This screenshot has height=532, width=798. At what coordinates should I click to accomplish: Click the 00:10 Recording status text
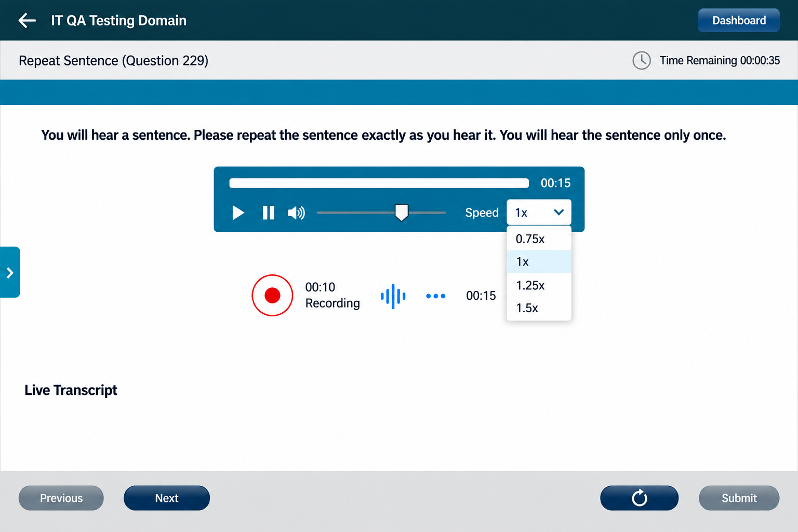332,295
